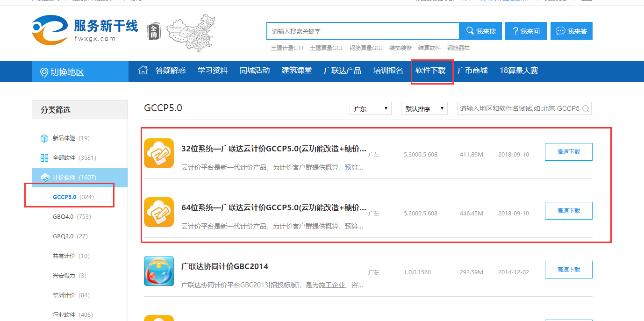
Task: Click the icon beside 计价软件 category
Action: tap(45, 178)
